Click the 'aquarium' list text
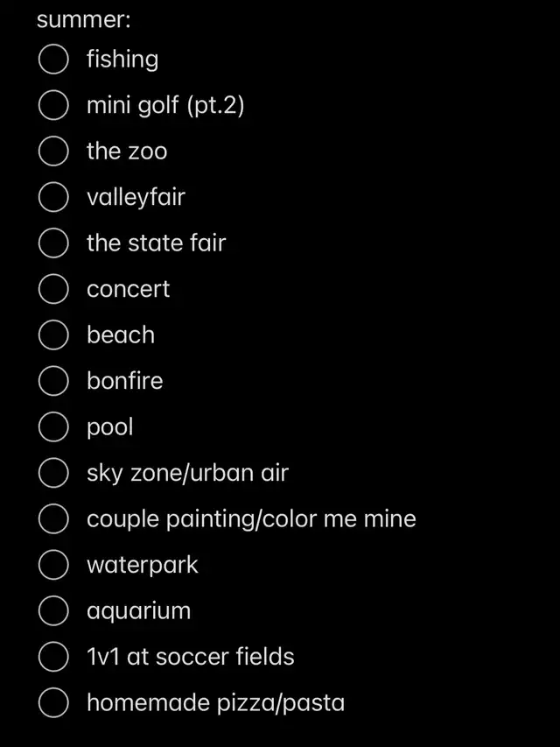The height and width of the screenshot is (747, 560). tap(138, 611)
